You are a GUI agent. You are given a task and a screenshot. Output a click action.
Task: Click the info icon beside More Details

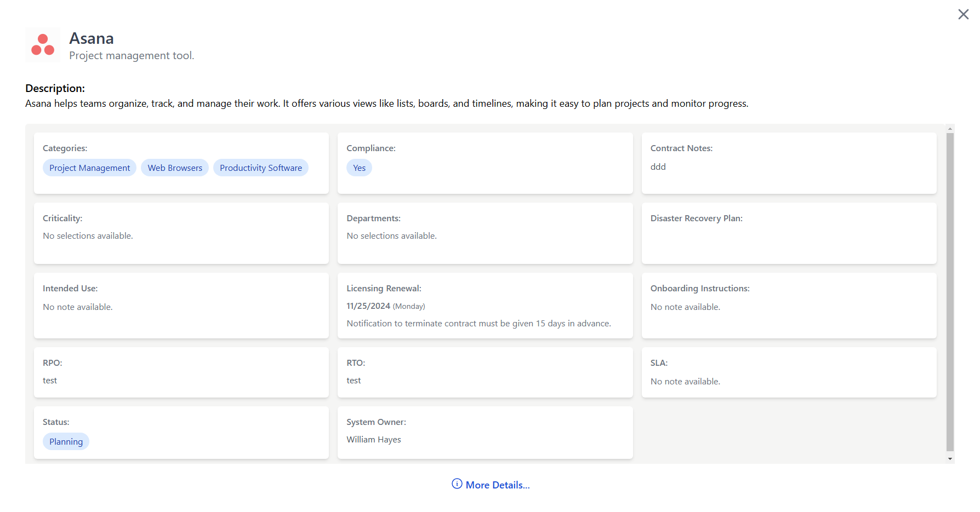pos(457,484)
